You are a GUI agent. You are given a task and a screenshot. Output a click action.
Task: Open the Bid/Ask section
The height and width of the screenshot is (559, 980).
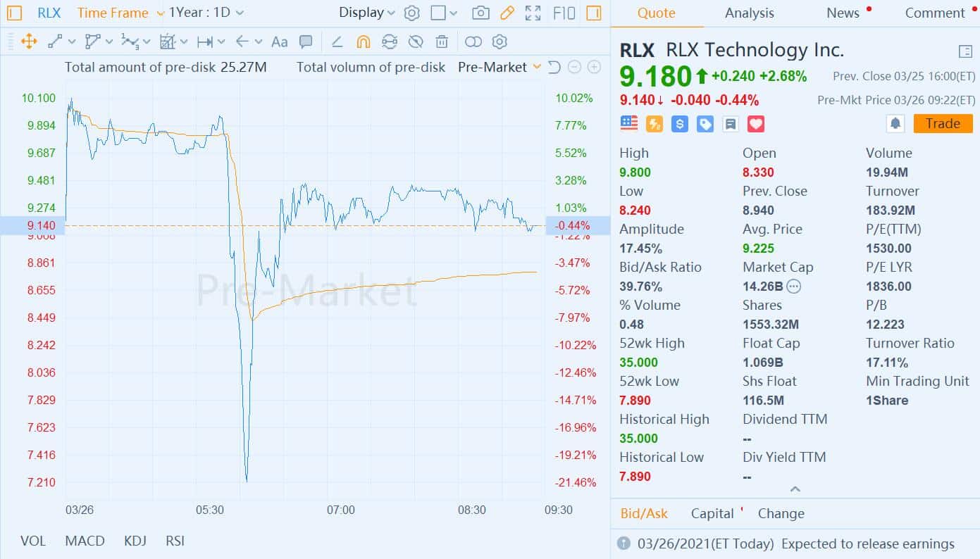click(643, 513)
